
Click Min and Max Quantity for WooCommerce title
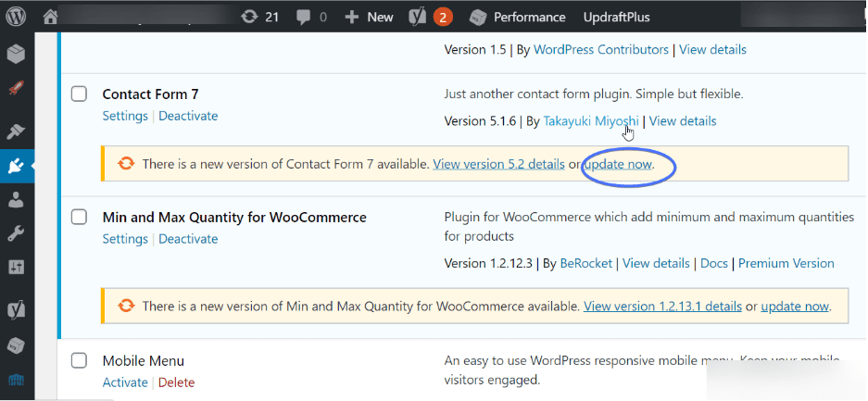click(234, 218)
